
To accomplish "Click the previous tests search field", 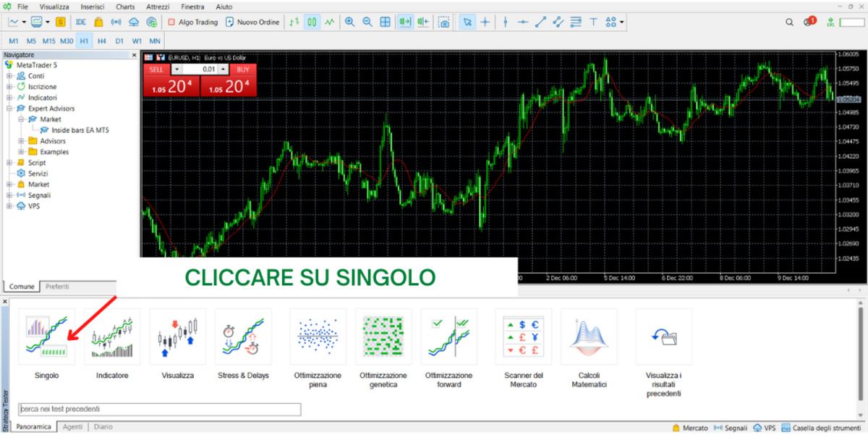I will coord(159,410).
